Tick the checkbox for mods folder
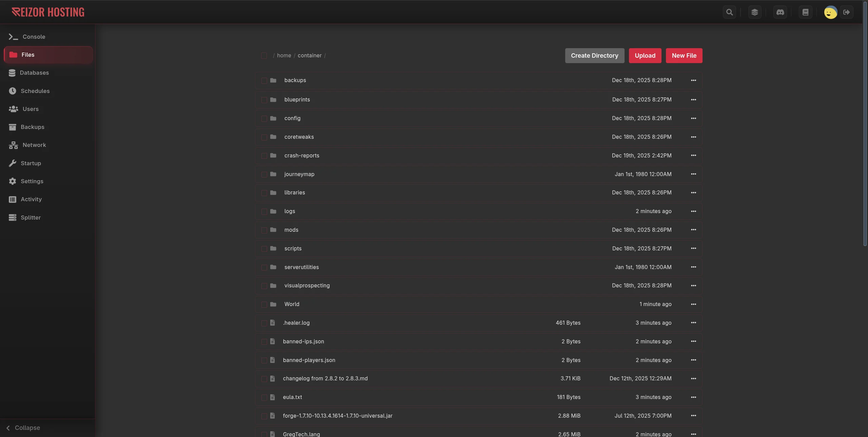The image size is (868, 437). point(264,230)
